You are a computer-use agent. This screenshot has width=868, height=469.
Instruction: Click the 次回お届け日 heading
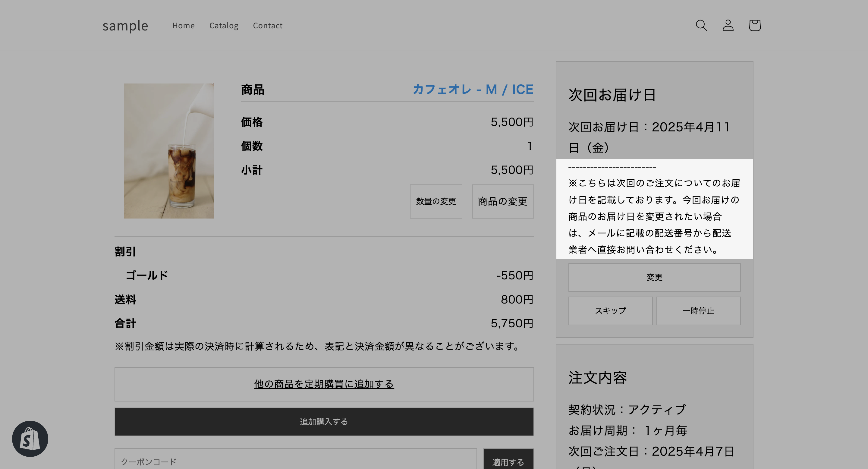tap(612, 95)
